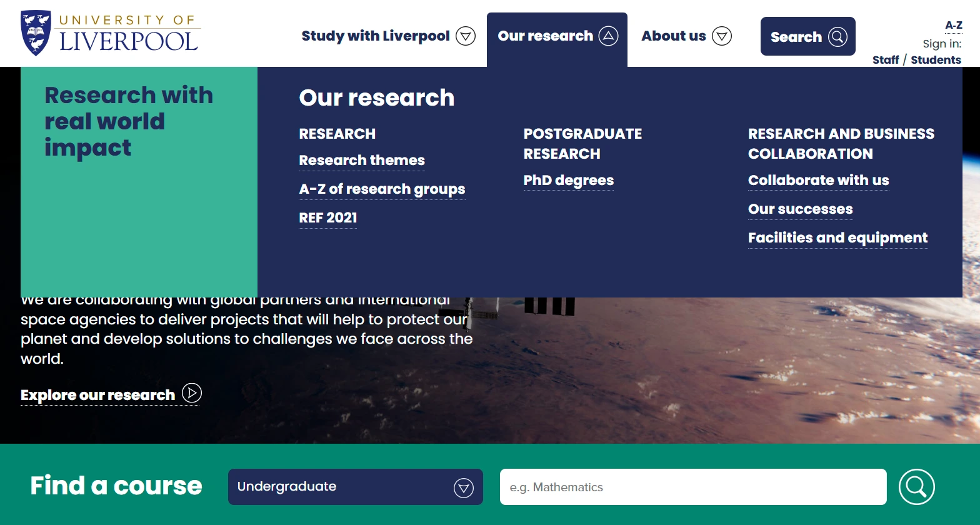Click the round course search magnifier button
The height and width of the screenshot is (525, 980).
click(917, 486)
